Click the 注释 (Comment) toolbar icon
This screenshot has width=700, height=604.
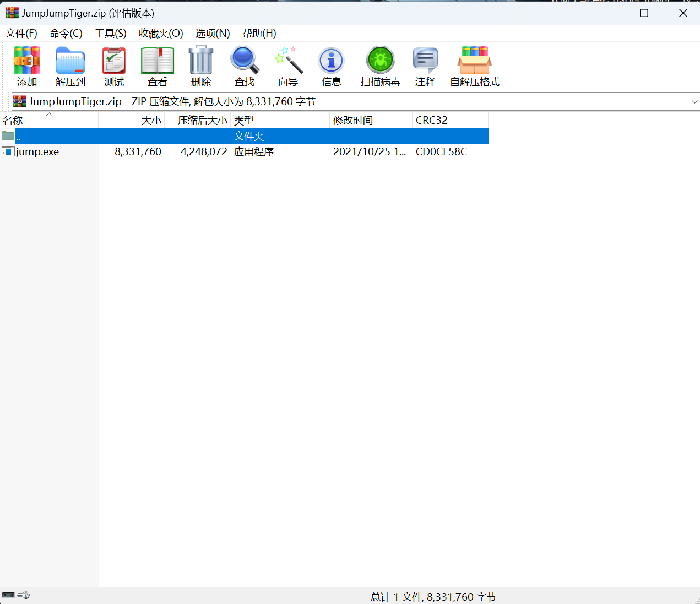click(x=425, y=61)
